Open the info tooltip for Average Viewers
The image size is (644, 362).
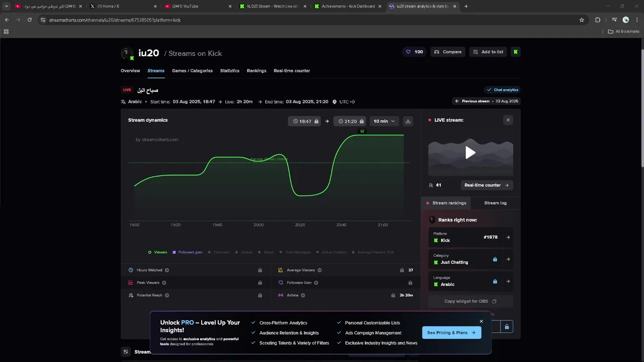[x=319, y=270]
